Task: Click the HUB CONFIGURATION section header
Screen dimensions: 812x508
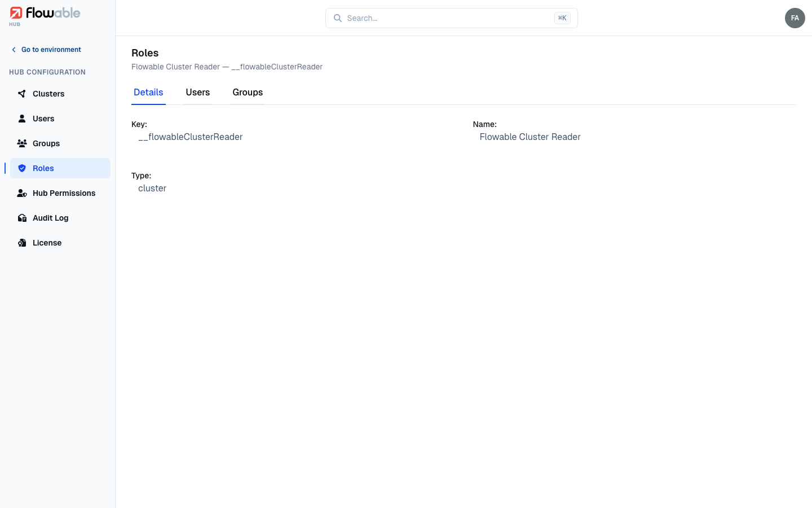Action: [x=47, y=72]
